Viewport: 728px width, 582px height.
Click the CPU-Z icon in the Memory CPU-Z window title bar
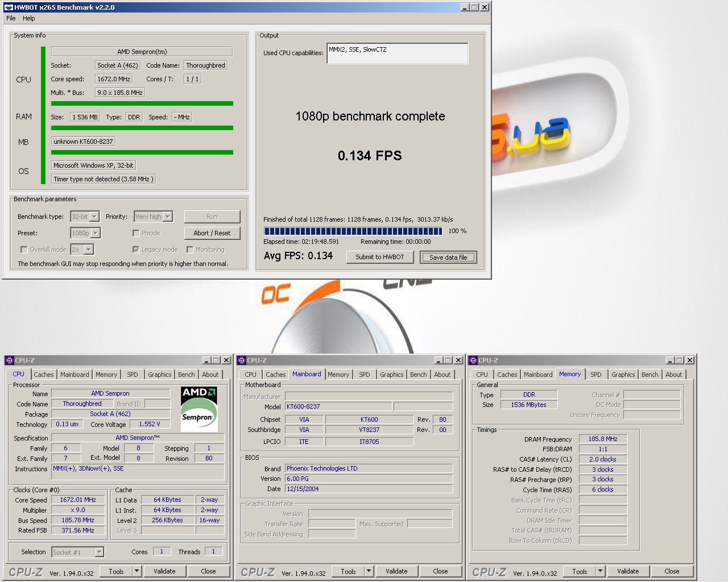point(473,360)
